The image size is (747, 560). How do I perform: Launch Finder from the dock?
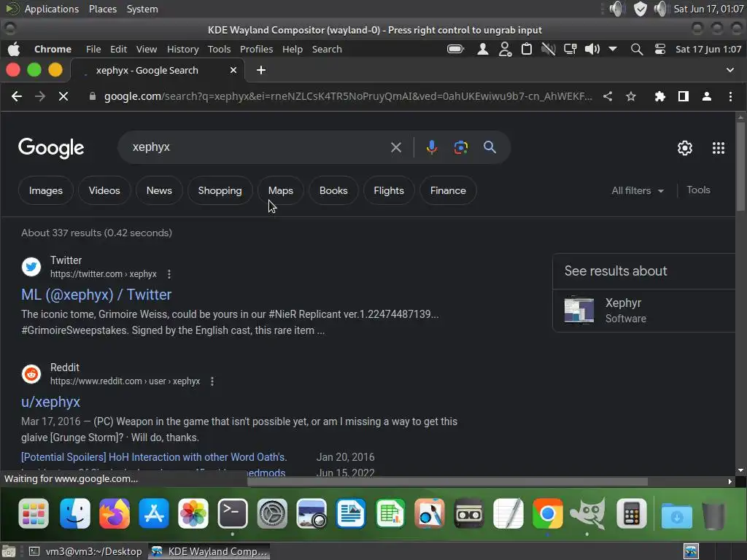tap(75, 514)
